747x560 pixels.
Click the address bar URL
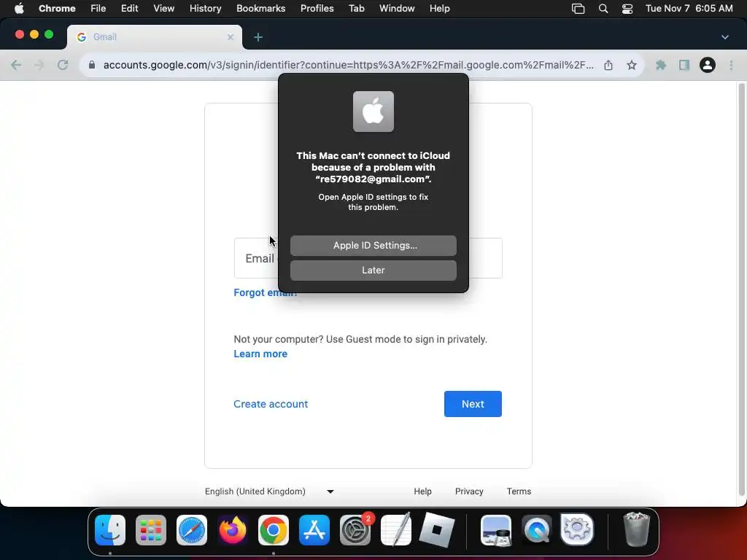[x=348, y=65]
